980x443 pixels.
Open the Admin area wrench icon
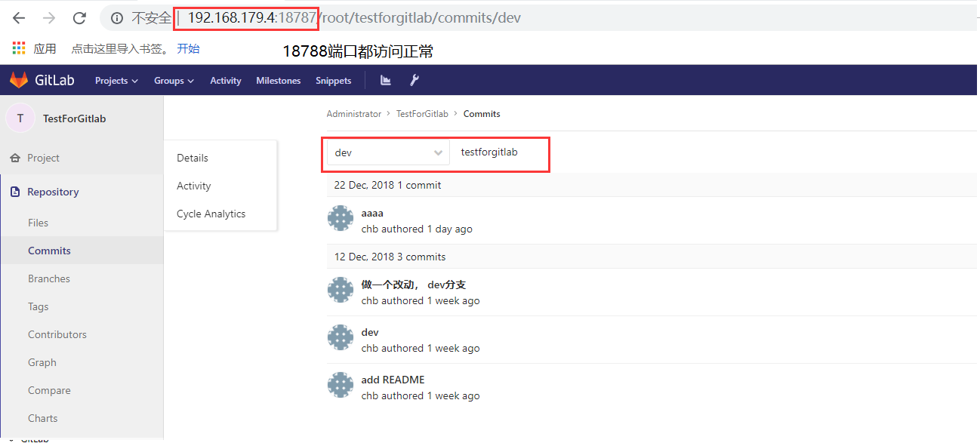coord(414,80)
